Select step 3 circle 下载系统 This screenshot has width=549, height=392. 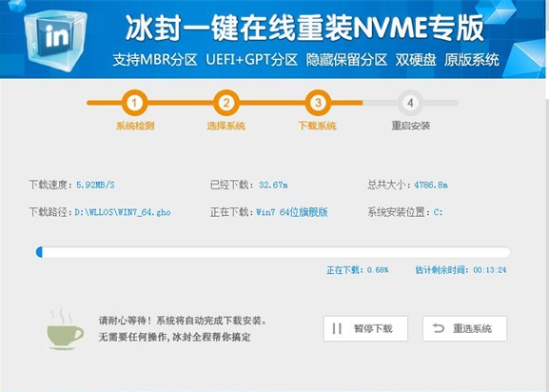[x=318, y=103]
